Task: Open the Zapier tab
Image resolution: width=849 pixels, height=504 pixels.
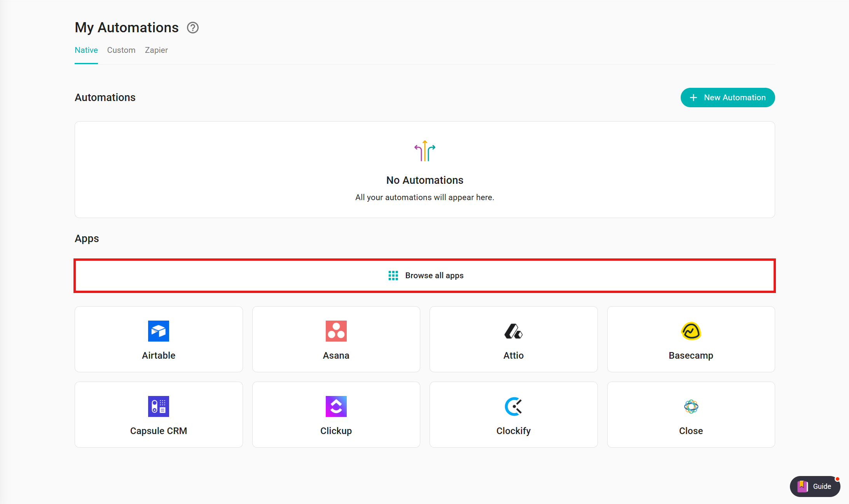Action: tap(156, 50)
